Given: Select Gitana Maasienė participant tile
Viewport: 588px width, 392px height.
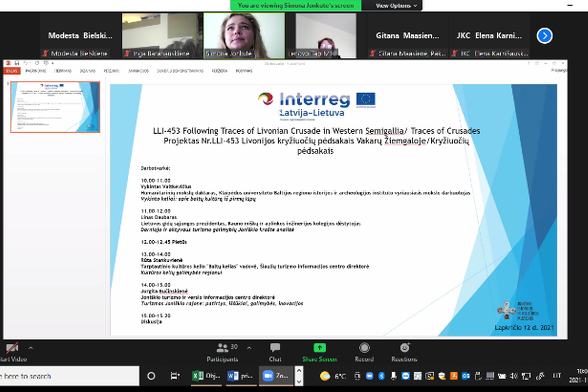Looking at the screenshot, I should [407, 36].
